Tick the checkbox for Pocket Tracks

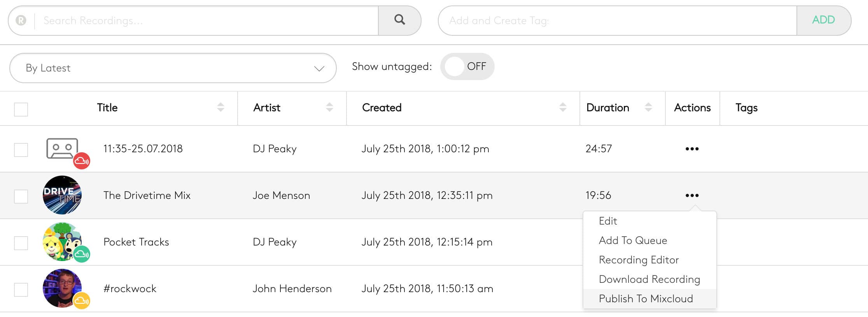tap(21, 243)
